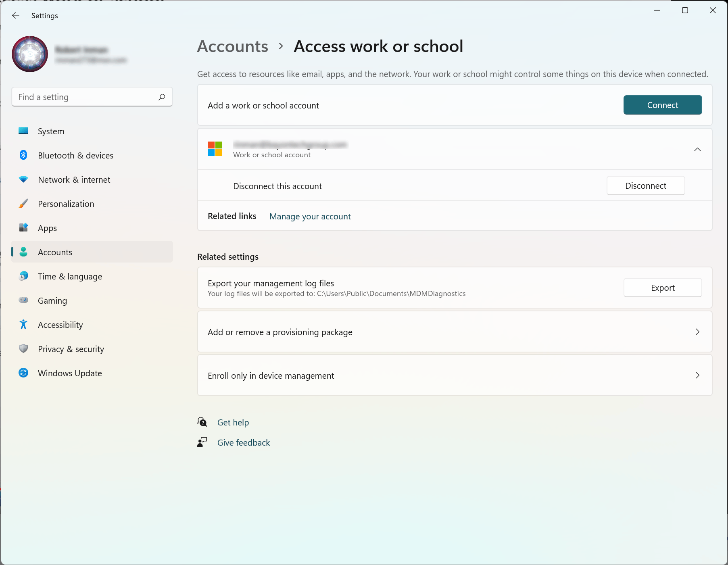
Task: Open Bluetooth & devices settings
Action: [x=23, y=155]
